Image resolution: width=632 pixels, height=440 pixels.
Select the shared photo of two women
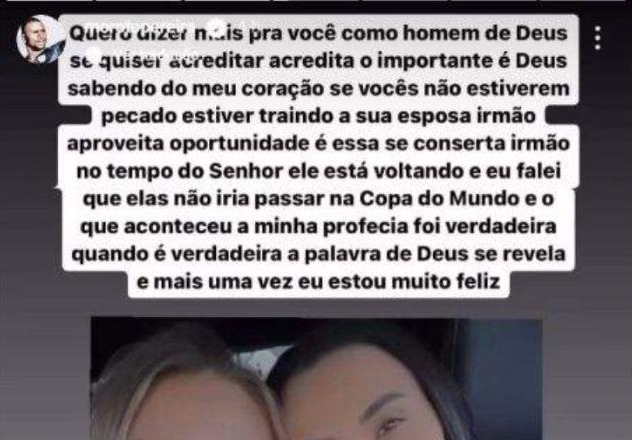[x=316, y=378]
